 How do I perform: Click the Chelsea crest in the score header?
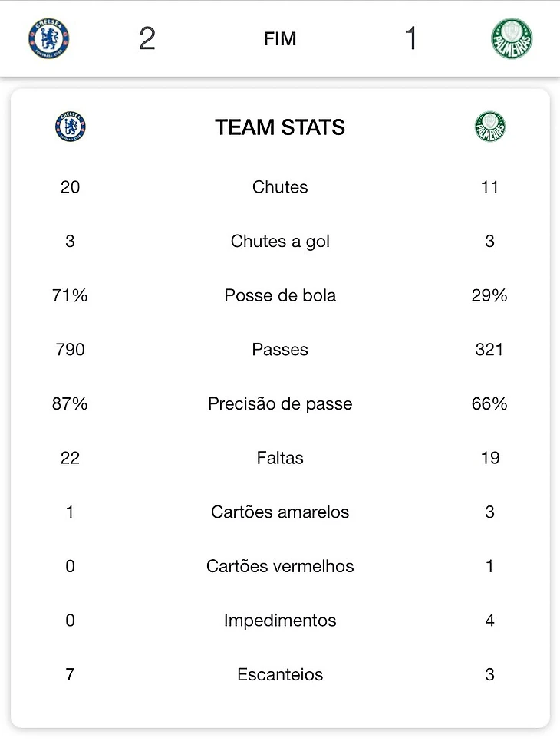[49, 38]
